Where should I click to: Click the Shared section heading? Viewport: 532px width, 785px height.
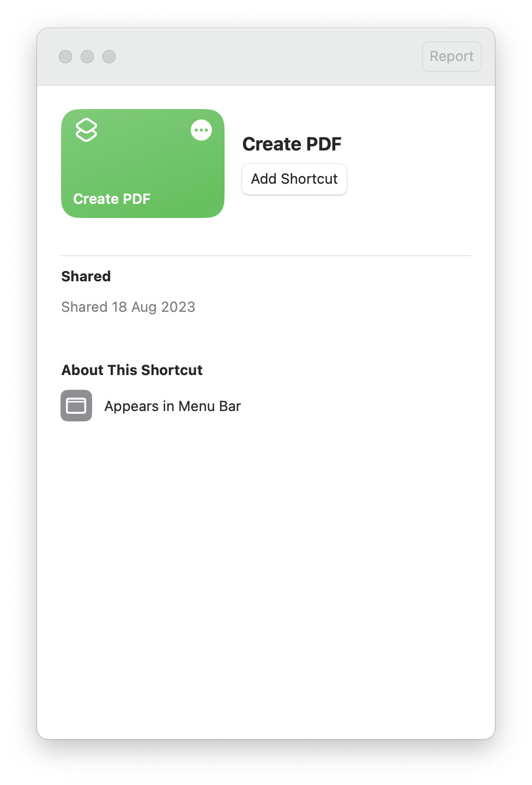coord(86,276)
